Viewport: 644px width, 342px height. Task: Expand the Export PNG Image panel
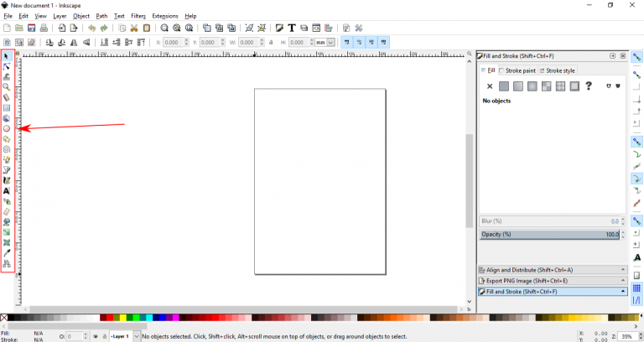(x=553, y=281)
